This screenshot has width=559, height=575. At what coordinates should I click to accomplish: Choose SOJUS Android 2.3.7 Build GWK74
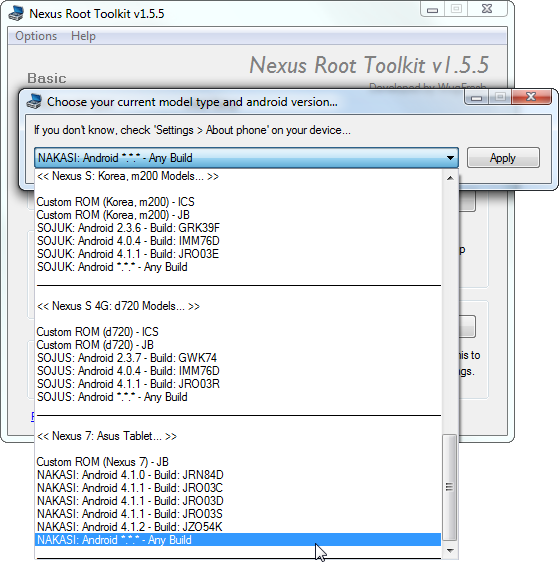click(238, 358)
